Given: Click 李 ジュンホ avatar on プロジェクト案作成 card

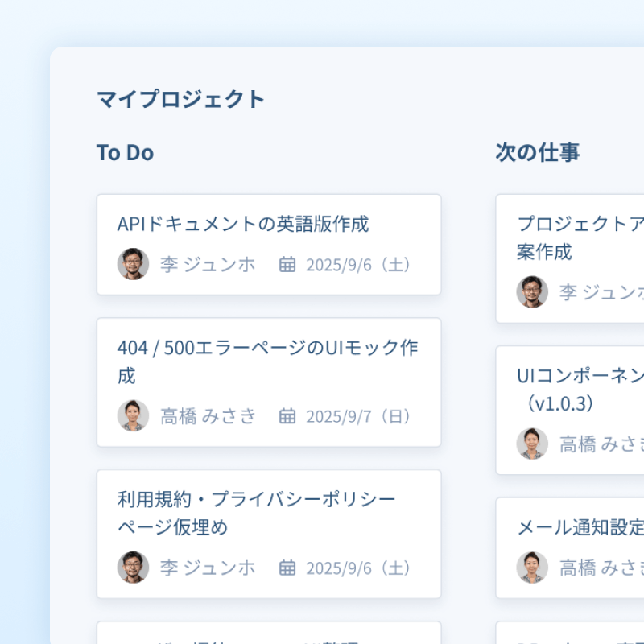Looking at the screenshot, I should [x=532, y=292].
